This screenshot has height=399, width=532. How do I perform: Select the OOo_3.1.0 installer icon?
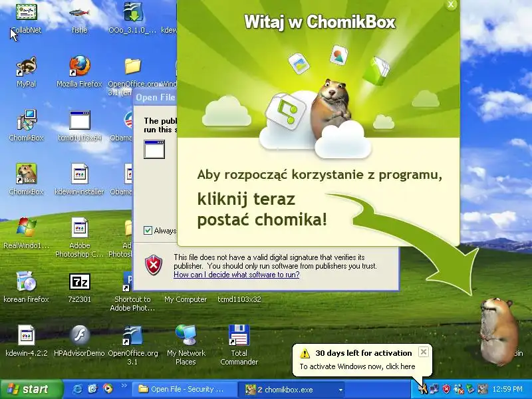(132, 12)
